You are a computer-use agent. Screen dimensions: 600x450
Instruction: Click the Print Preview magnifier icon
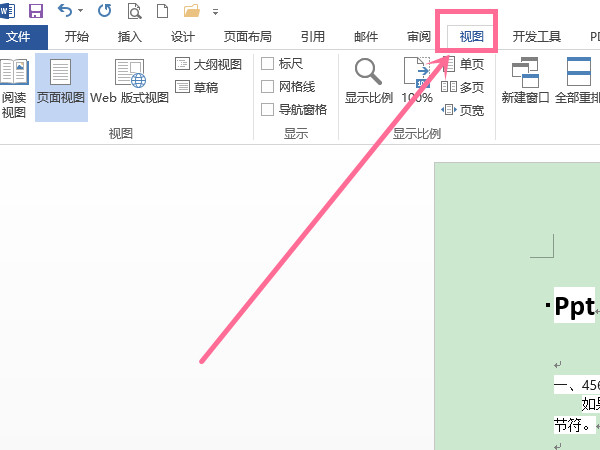[133, 11]
